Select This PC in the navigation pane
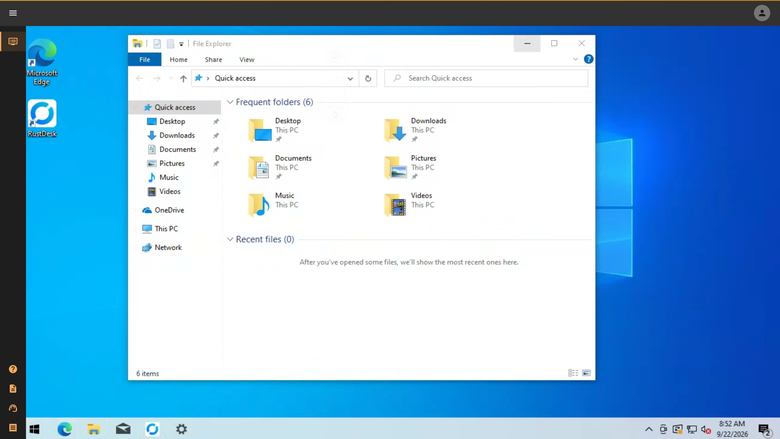This screenshot has width=780, height=439. click(x=166, y=229)
